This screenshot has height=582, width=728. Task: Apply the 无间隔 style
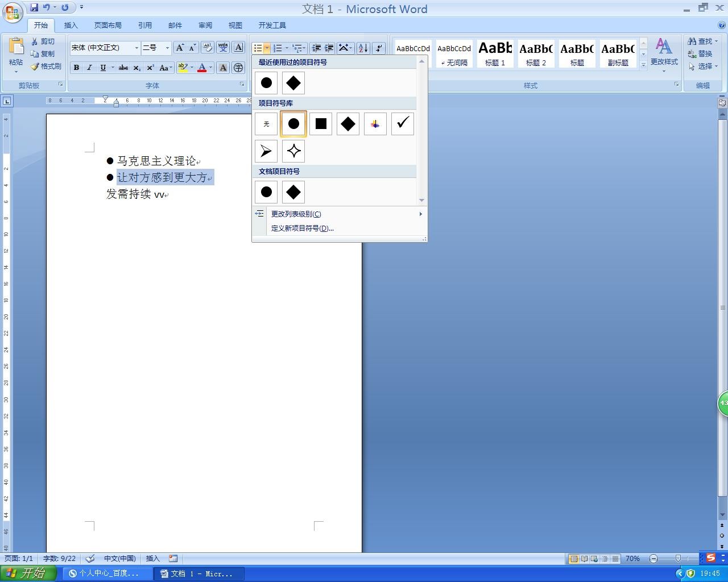(454, 54)
